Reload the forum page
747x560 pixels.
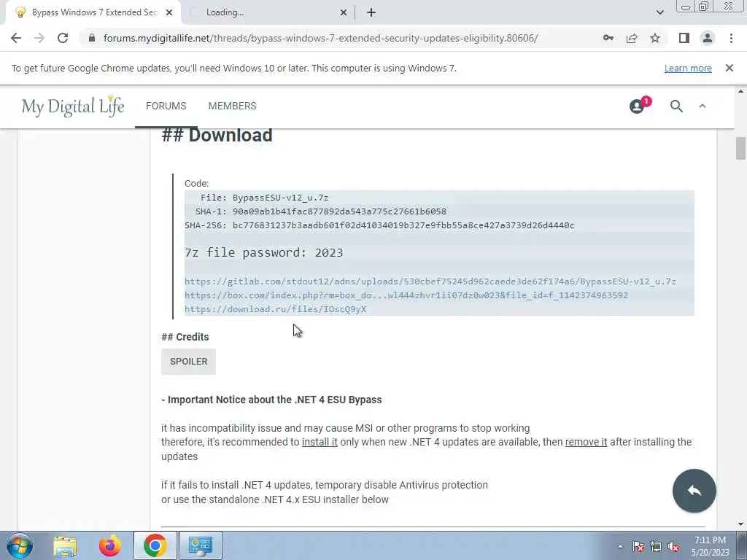pyautogui.click(x=63, y=38)
